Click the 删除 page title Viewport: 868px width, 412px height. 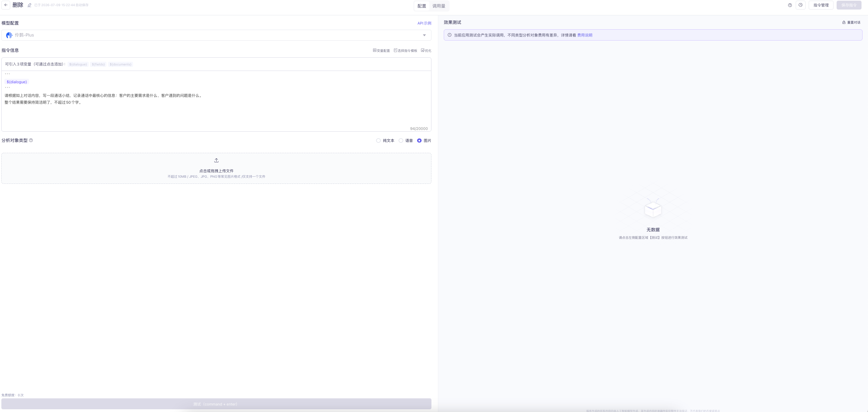[x=18, y=5]
